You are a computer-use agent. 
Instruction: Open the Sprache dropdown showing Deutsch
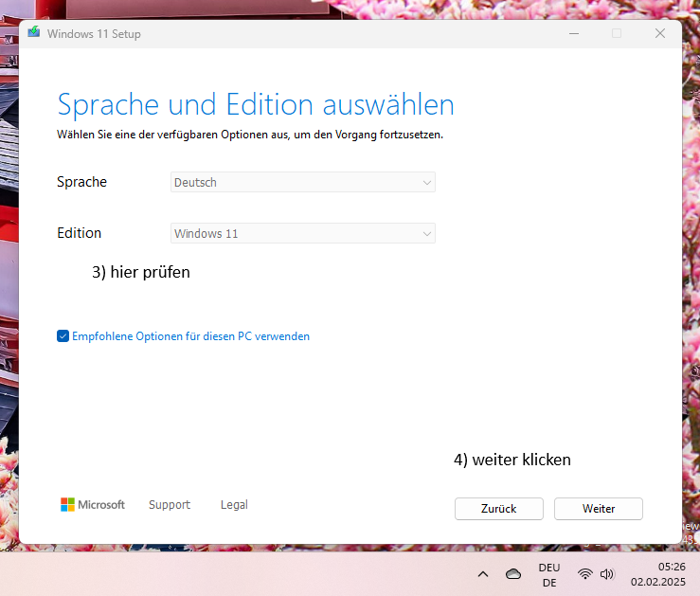pyautogui.click(x=303, y=182)
